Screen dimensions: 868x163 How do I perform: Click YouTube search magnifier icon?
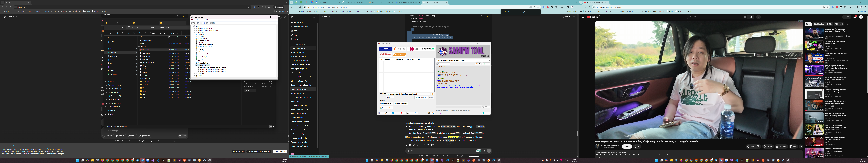(x=751, y=17)
